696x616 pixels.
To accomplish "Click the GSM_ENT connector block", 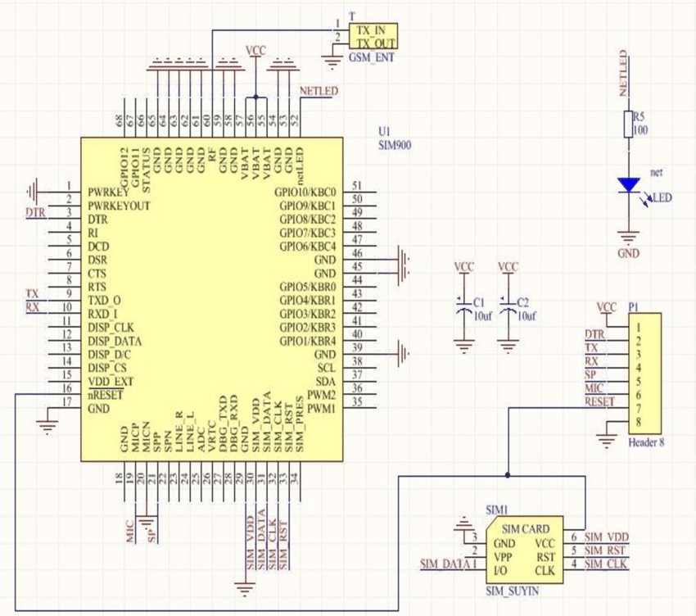I will click(373, 37).
